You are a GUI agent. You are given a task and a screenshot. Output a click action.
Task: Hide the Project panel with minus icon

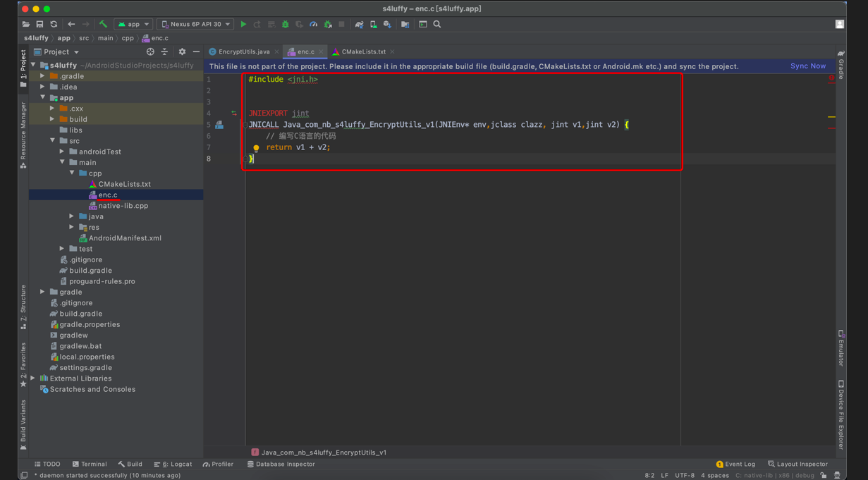click(196, 51)
